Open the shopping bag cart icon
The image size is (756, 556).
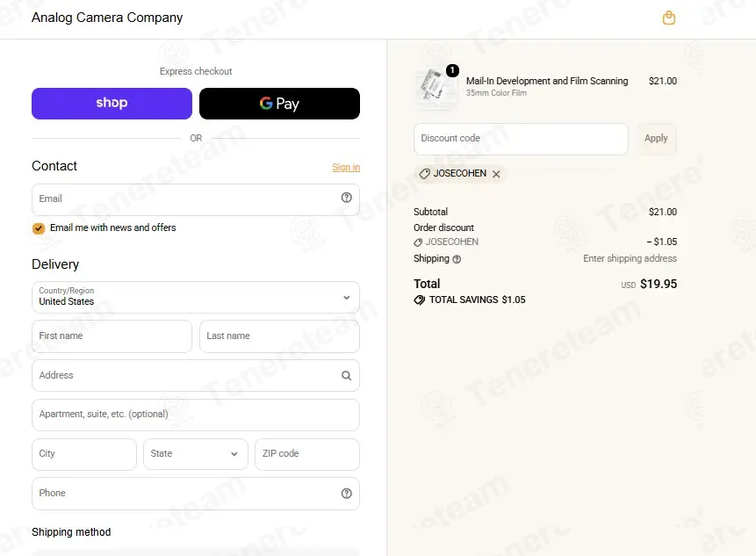pos(669,18)
